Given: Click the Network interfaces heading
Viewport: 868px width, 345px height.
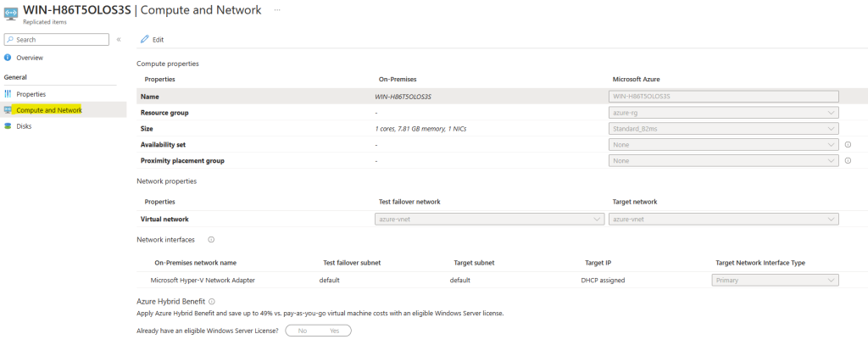Looking at the screenshot, I should [x=165, y=240].
